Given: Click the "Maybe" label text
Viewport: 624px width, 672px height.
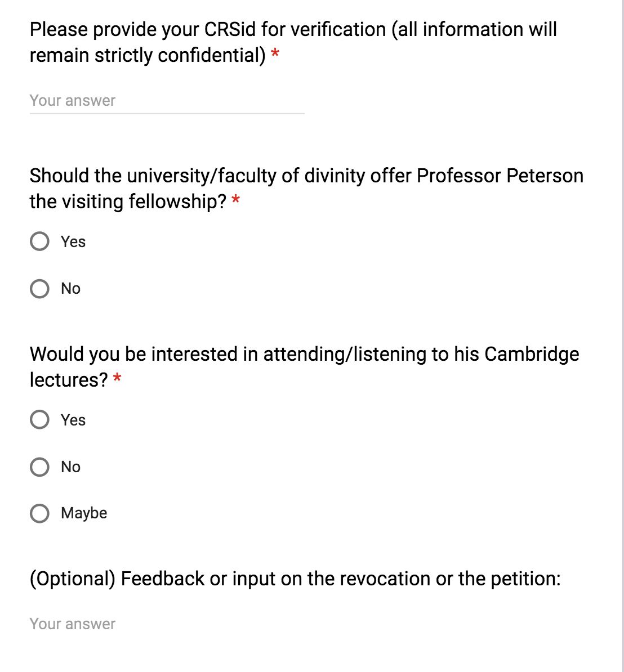Looking at the screenshot, I should coord(84,513).
